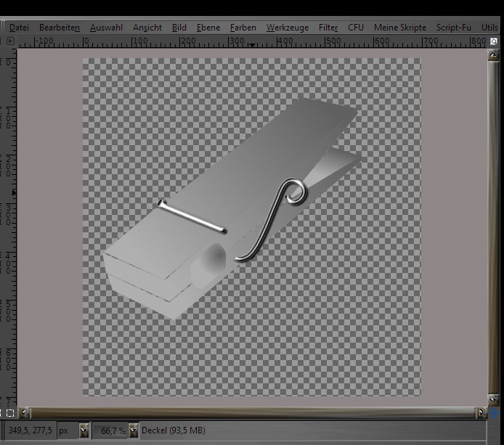
Task: Open the Datei menu
Action: [20, 28]
